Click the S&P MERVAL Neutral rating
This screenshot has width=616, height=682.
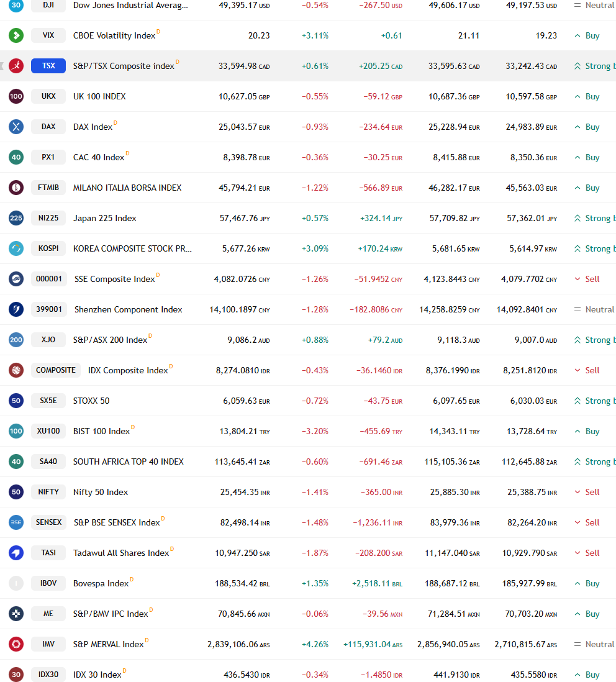point(594,645)
